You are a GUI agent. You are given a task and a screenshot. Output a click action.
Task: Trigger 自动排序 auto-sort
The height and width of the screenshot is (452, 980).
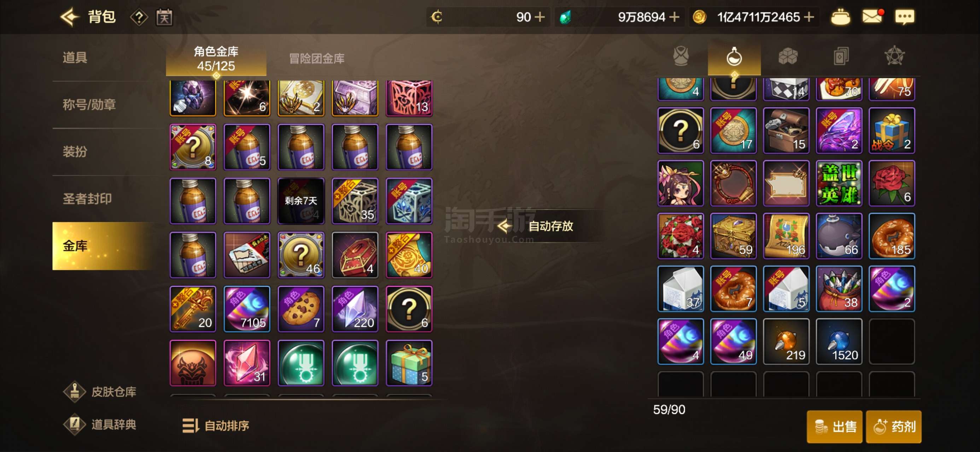(216, 426)
